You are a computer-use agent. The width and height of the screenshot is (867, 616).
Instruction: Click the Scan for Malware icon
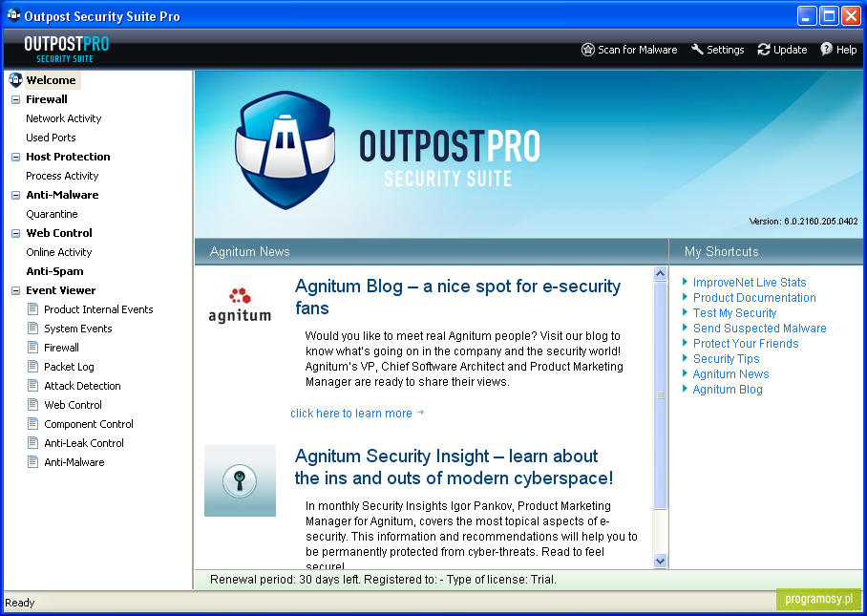pos(588,50)
